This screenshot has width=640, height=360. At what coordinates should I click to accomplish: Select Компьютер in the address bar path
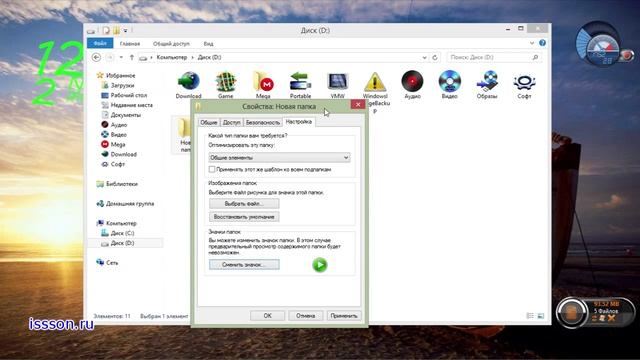[x=172, y=58]
